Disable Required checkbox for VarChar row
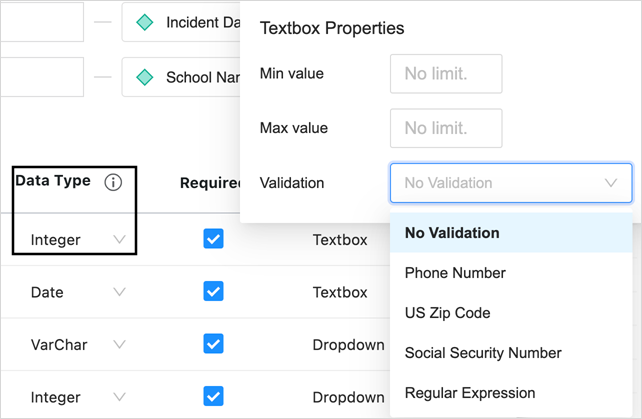 tap(213, 343)
